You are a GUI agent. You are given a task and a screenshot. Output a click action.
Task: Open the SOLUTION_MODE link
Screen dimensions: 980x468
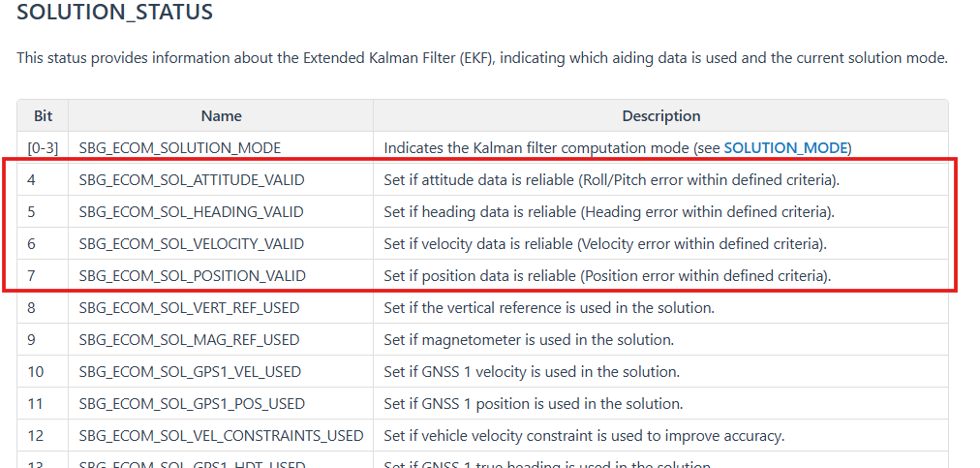coord(785,148)
